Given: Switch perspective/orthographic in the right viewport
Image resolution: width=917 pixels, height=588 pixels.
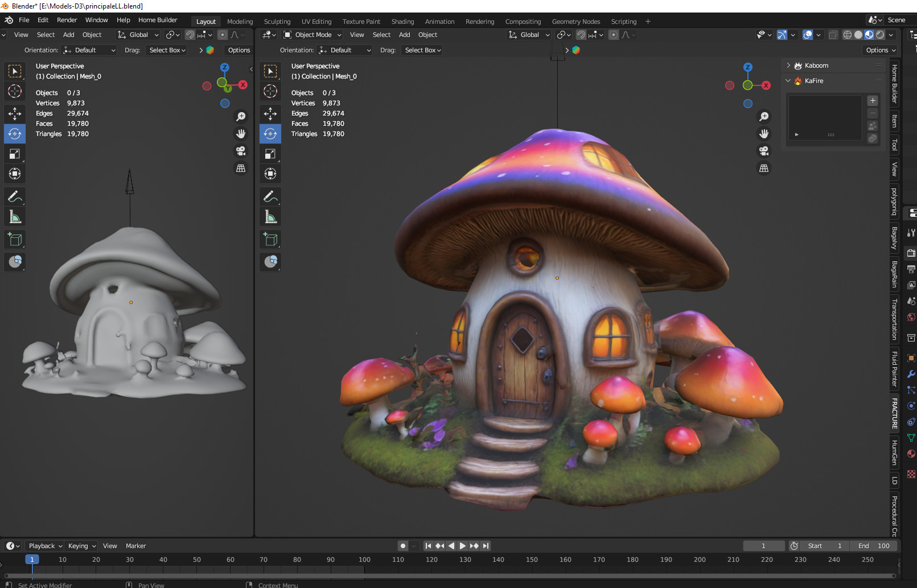Looking at the screenshot, I should 764,168.
